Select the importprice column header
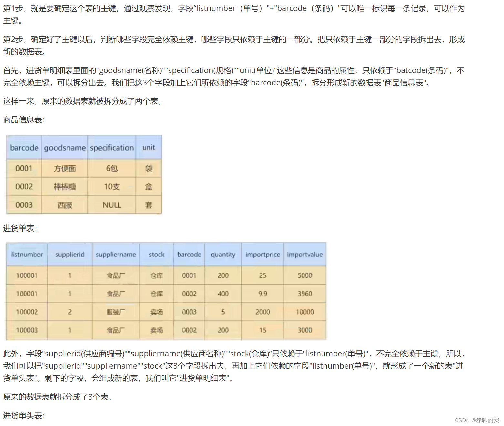 pyautogui.click(x=262, y=255)
